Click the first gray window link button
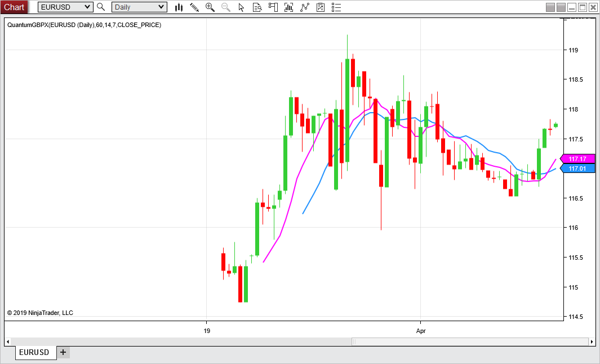 tap(550, 7)
